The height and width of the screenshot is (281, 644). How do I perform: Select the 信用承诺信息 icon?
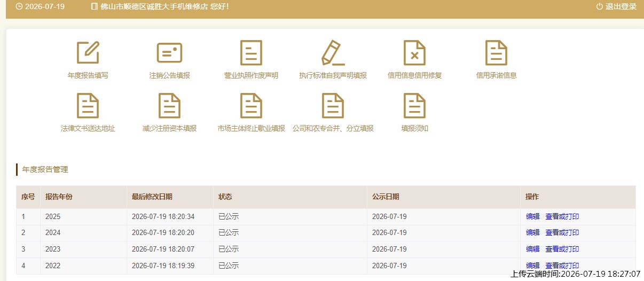pyautogui.click(x=496, y=52)
